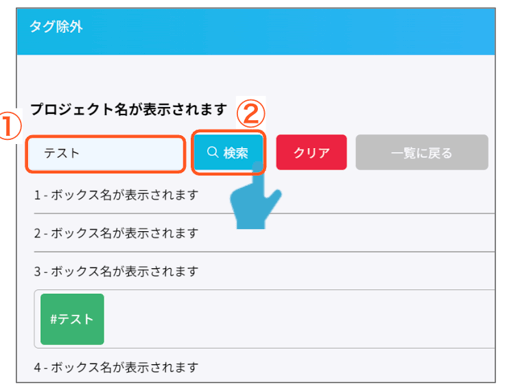Click the 検索 label text
507x391 pixels.
click(x=236, y=153)
